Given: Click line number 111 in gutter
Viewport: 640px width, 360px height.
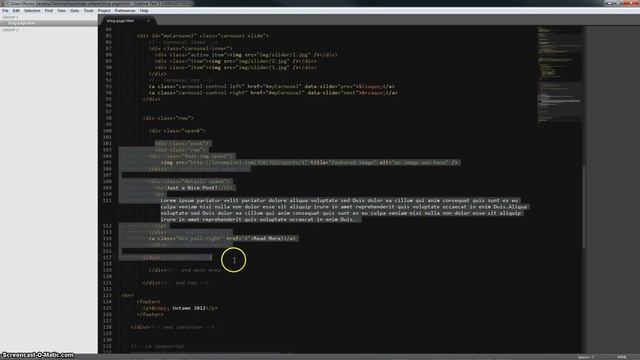Looking at the screenshot, I should [x=107, y=200].
